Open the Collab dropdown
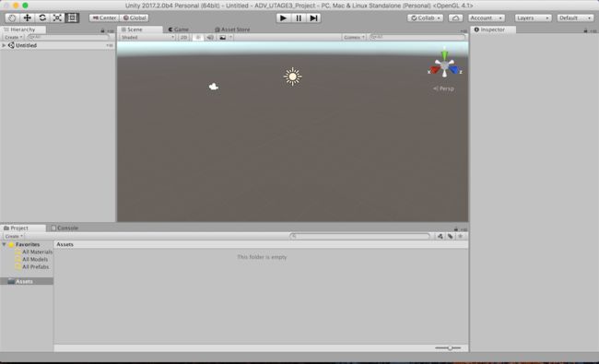599x364 pixels. tap(425, 18)
